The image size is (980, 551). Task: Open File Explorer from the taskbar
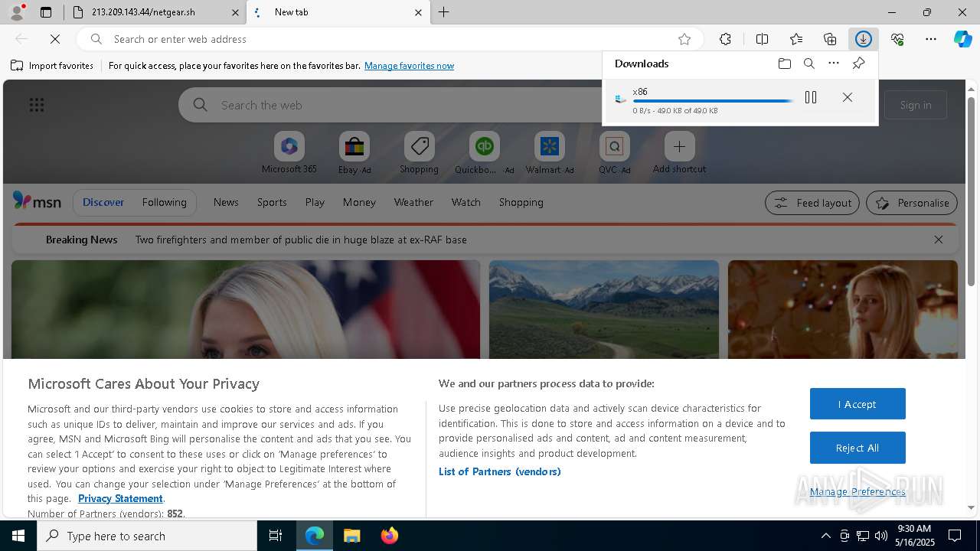click(352, 536)
